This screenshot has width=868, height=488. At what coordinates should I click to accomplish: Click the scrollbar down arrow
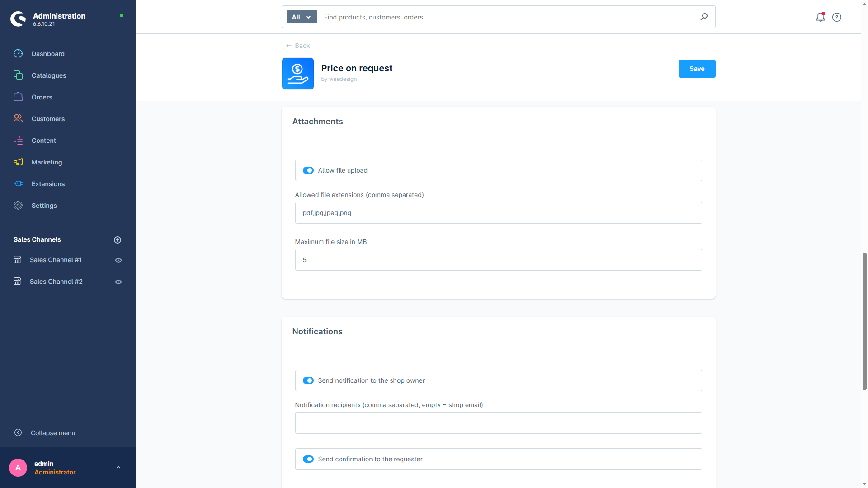[864, 484]
